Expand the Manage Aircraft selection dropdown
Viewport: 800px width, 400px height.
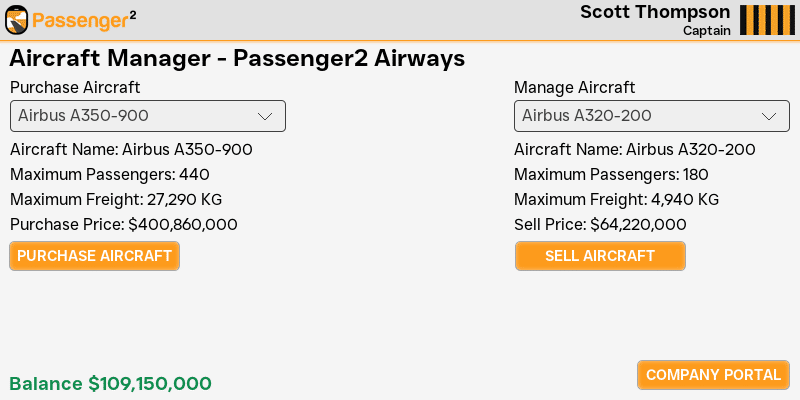click(651, 116)
